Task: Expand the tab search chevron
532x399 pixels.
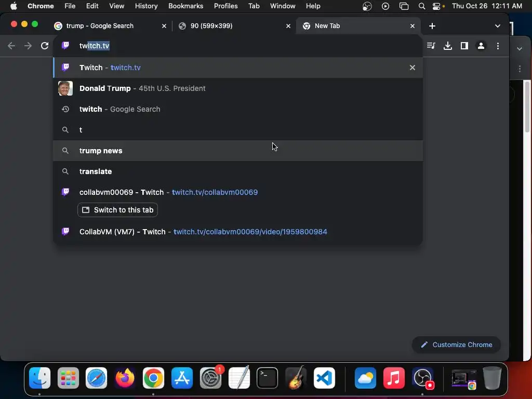Action: coord(497,26)
